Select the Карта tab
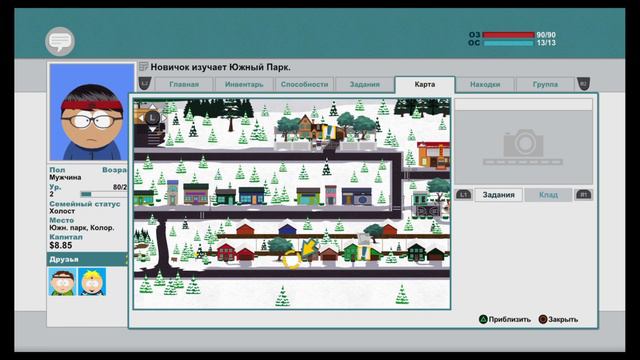 (424, 84)
